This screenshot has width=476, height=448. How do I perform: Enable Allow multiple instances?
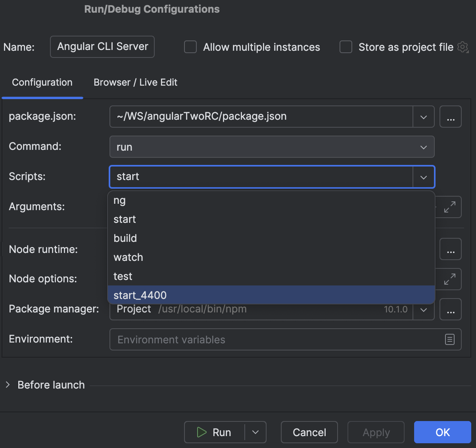pos(190,47)
